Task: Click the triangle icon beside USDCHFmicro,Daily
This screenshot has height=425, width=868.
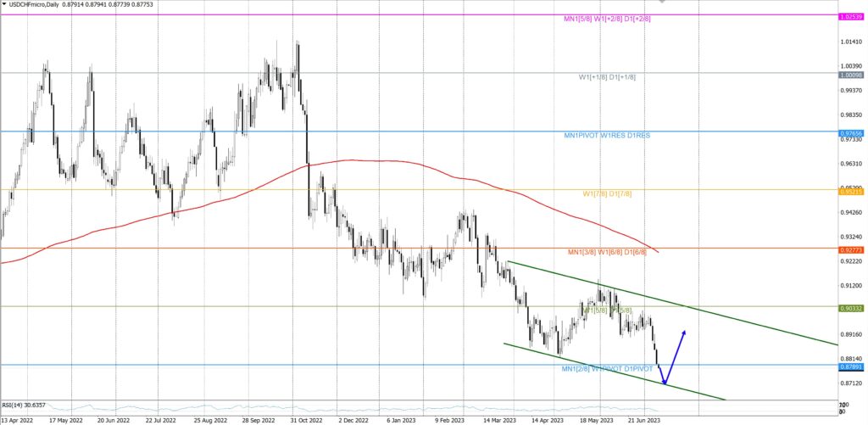Action: tap(4, 4)
